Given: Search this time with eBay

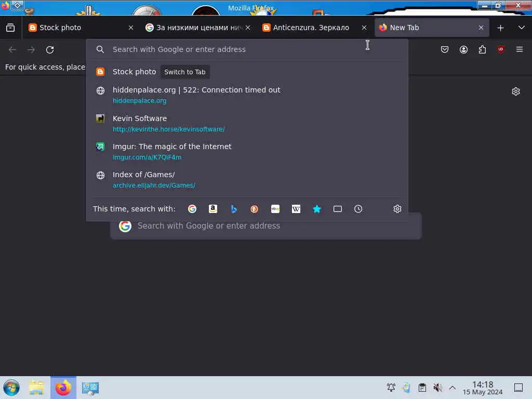Looking at the screenshot, I should (x=275, y=209).
